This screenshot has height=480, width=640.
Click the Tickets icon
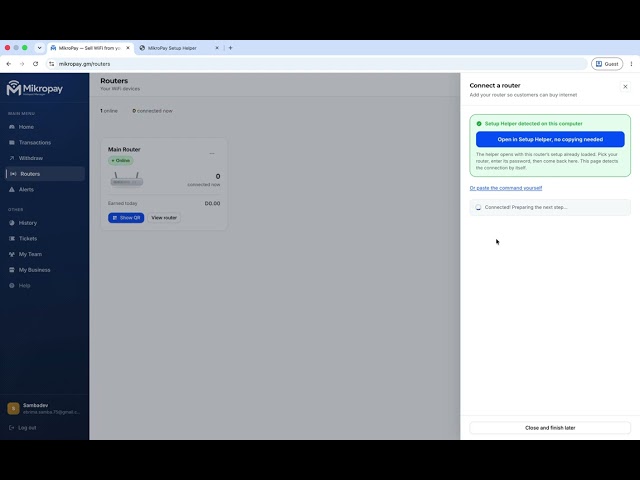pyautogui.click(x=12, y=238)
